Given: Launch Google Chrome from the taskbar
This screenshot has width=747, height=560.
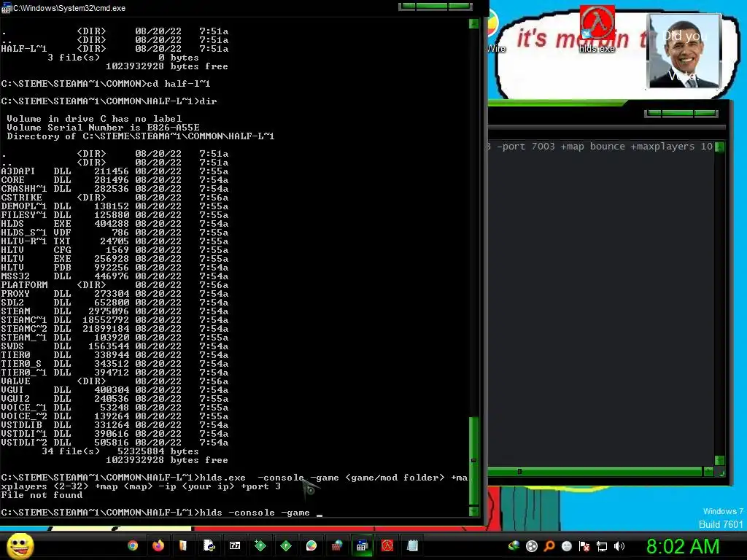Looking at the screenshot, I should point(133,545).
